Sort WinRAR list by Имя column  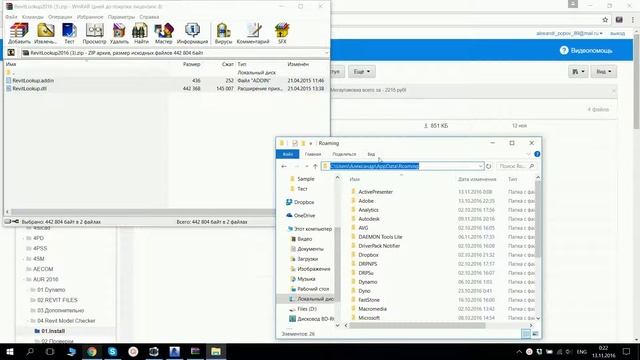pyautogui.click(x=11, y=64)
